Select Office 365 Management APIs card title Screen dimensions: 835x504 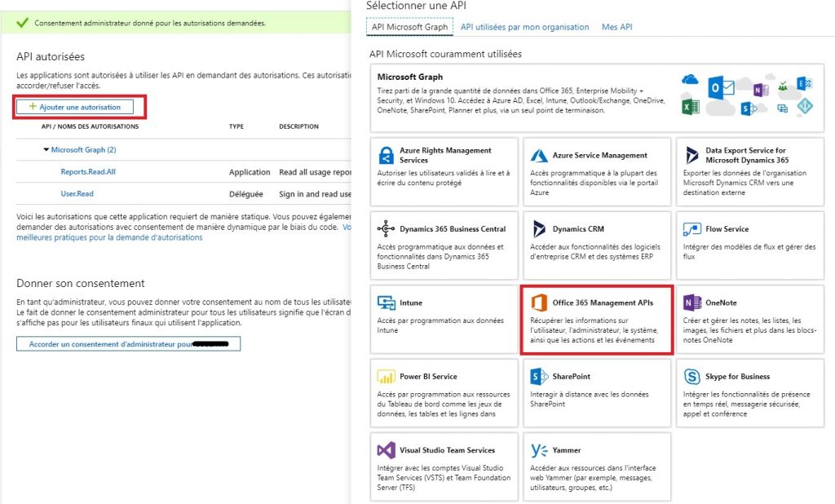(603, 303)
